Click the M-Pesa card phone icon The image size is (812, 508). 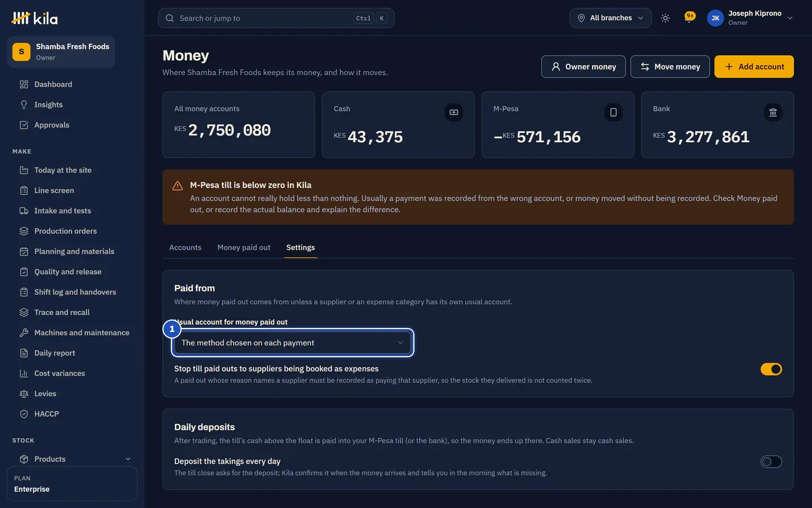pos(614,112)
